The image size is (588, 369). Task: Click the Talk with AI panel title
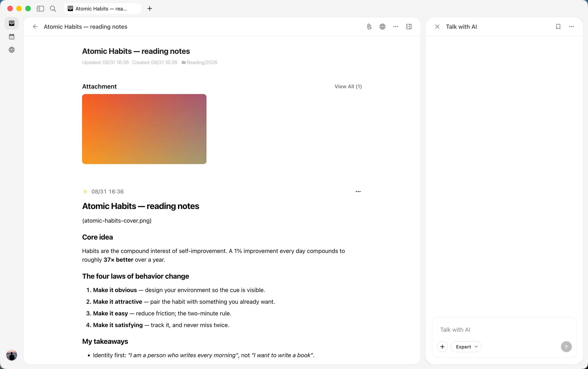tap(461, 27)
